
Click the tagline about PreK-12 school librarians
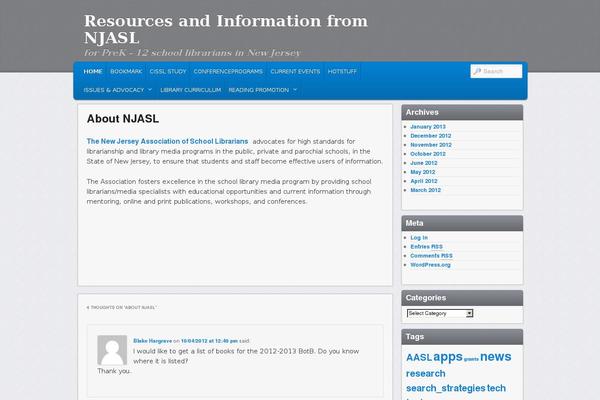point(192,53)
